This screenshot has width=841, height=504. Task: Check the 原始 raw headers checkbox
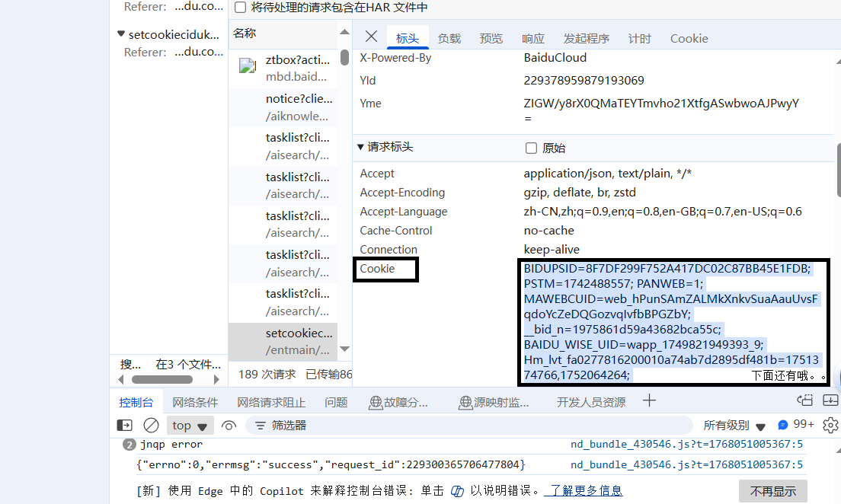click(531, 148)
